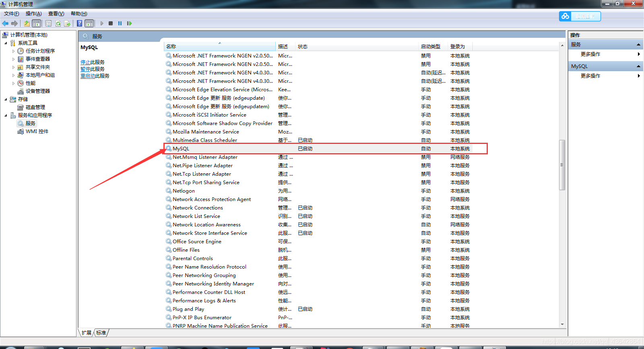The height and width of the screenshot is (349, 644).
Task: Click the Stop Service square icon
Action: [111, 23]
